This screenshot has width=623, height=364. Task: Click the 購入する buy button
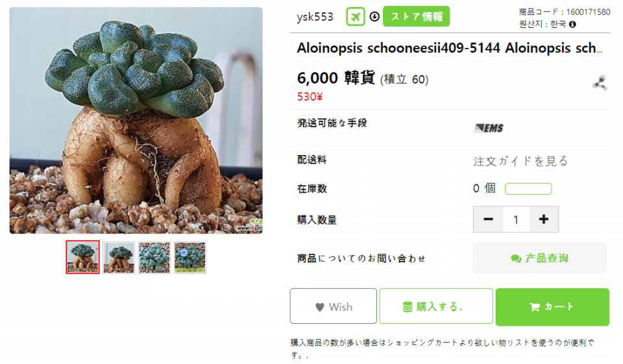(x=436, y=306)
